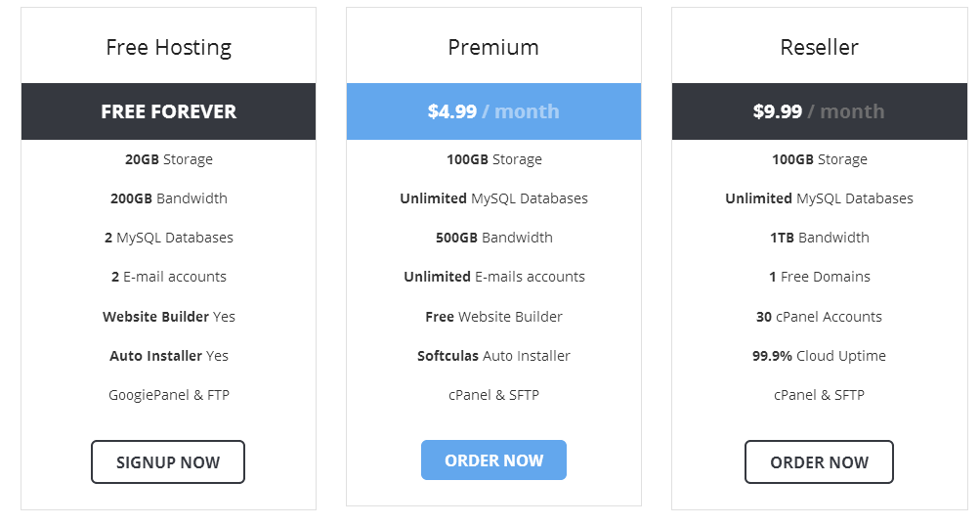Click the FREE FOREVER price banner

click(169, 111)
